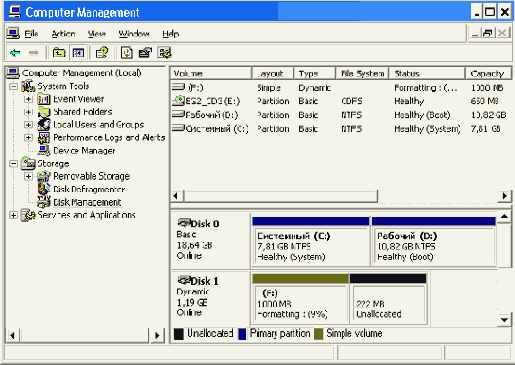Click the blue Primary partition legend swatch

point(242,334)
